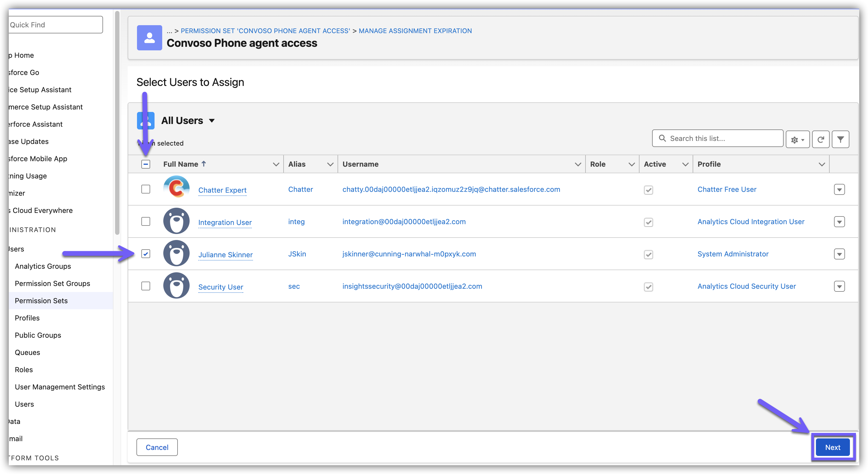868x474 pixels.
Task: Click the sidebar vertical scrollbar
Action: coord(117,123)
